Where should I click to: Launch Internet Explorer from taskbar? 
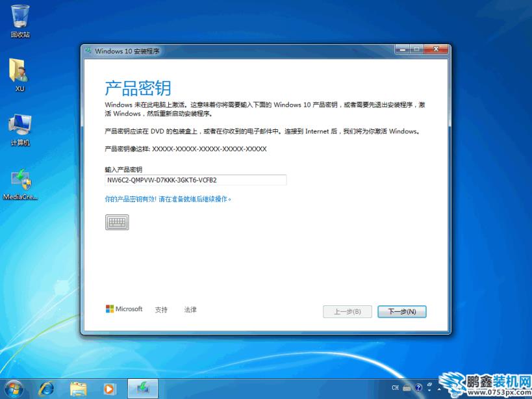coord(46,389)
